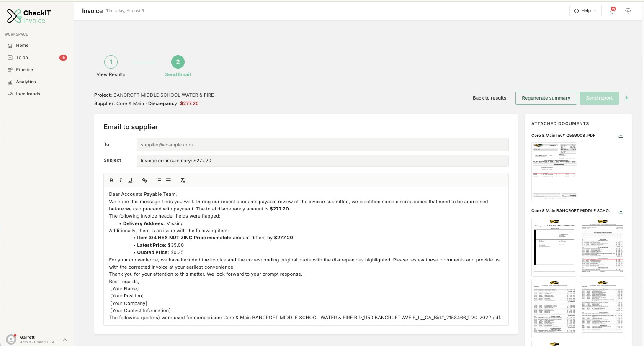This screenshot has height=346, width=644.
Task: Open fourth page thumbnail of Bancroft quote
Action: (602, 308)
